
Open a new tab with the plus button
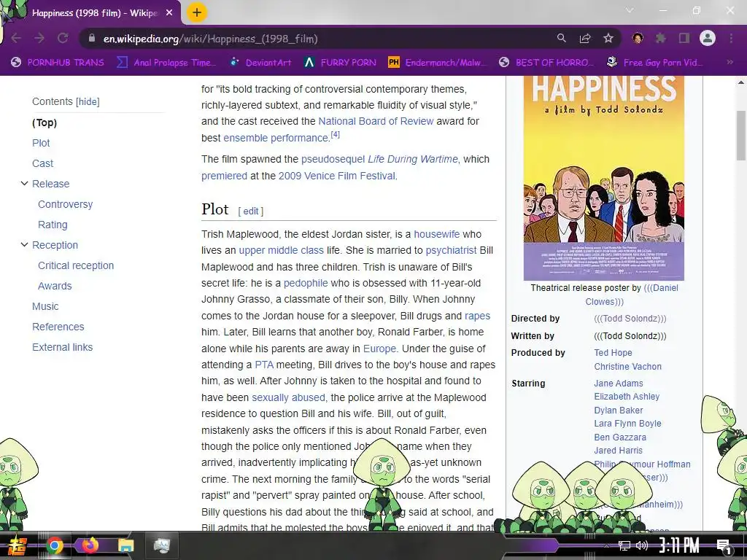pos(197,12)
